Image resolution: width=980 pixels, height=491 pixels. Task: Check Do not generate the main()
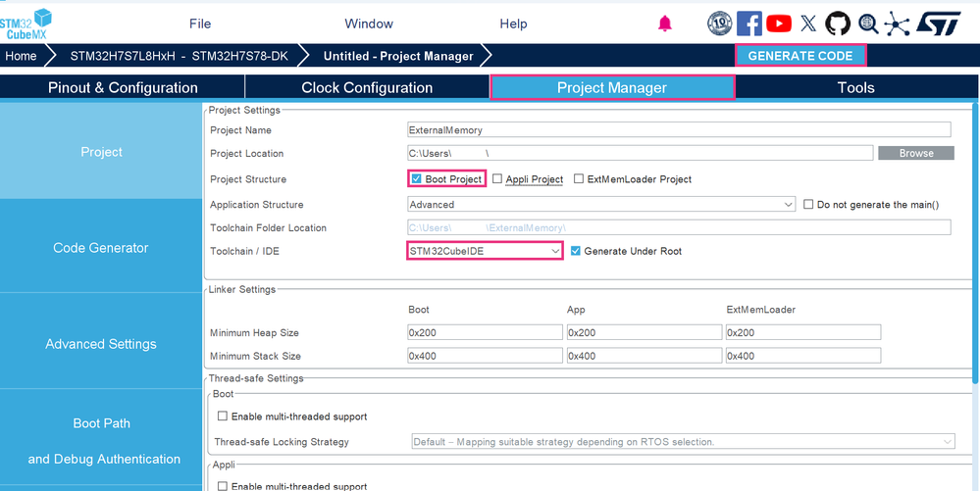pos(808,204)
